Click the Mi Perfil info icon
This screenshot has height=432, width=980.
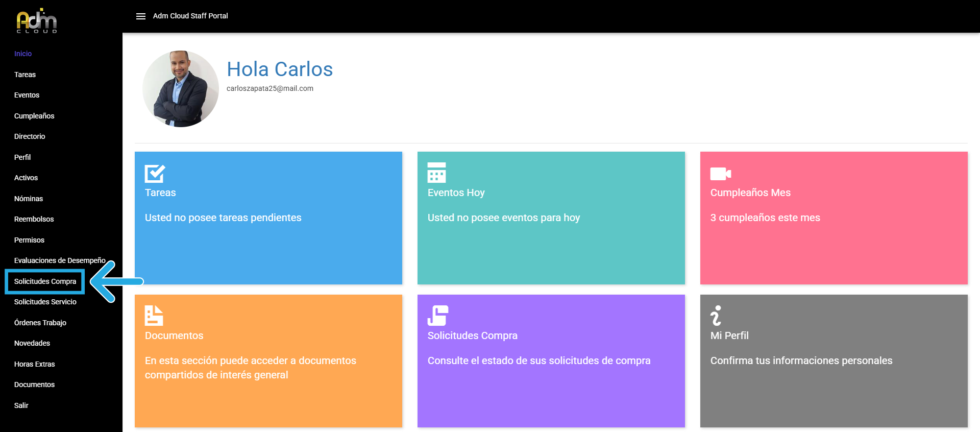(716, 316)
